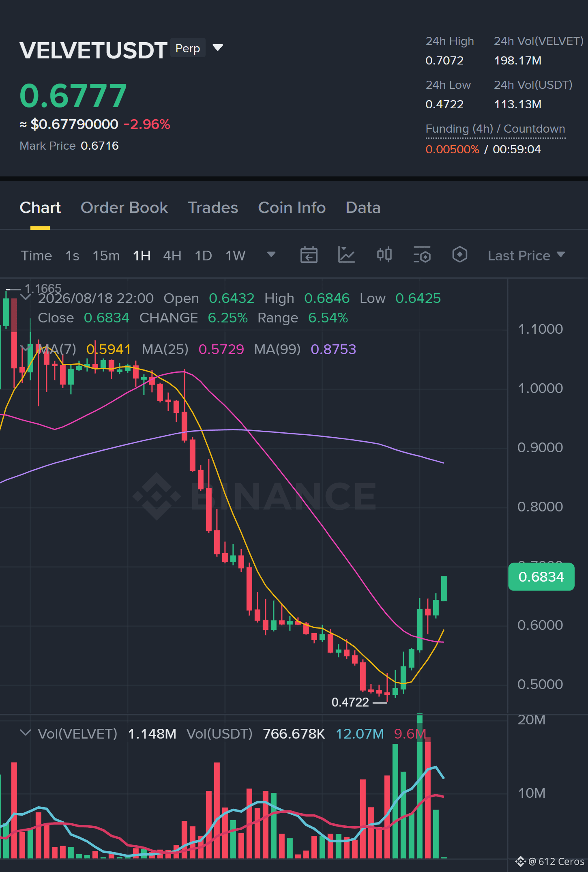Tap the 24h Vol(USDT) value 113.13M
This screenshot has height=872, width=588.
click(x=518, y=104)
